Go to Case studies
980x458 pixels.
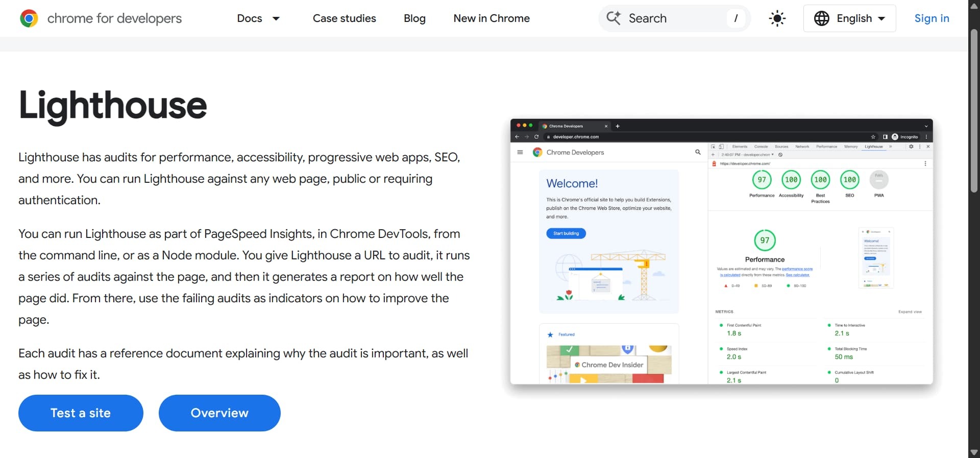pyautogui.click(x=345, y=18)
